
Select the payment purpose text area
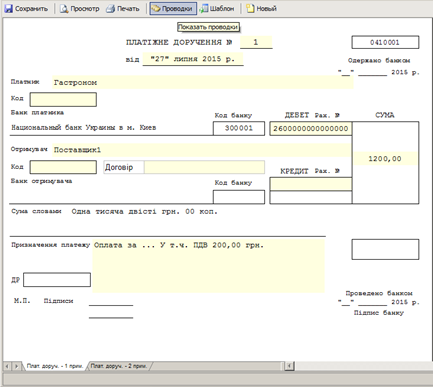pos(208,266)
